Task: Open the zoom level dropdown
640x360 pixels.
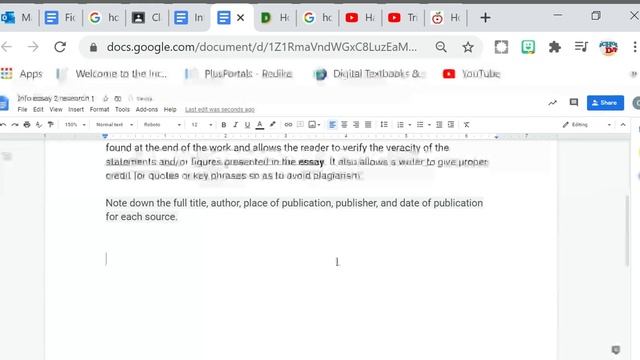Action: click(75, 124)
